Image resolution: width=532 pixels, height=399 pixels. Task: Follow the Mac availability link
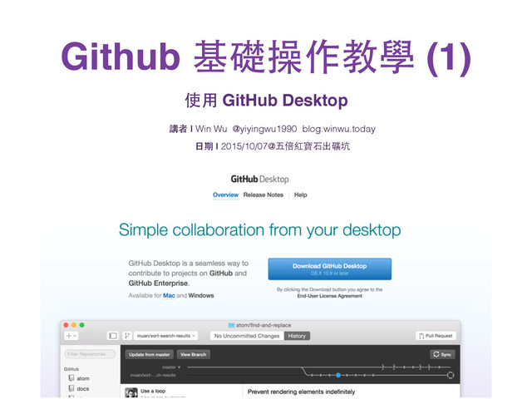pyautogui.click(x=169, y=296)
